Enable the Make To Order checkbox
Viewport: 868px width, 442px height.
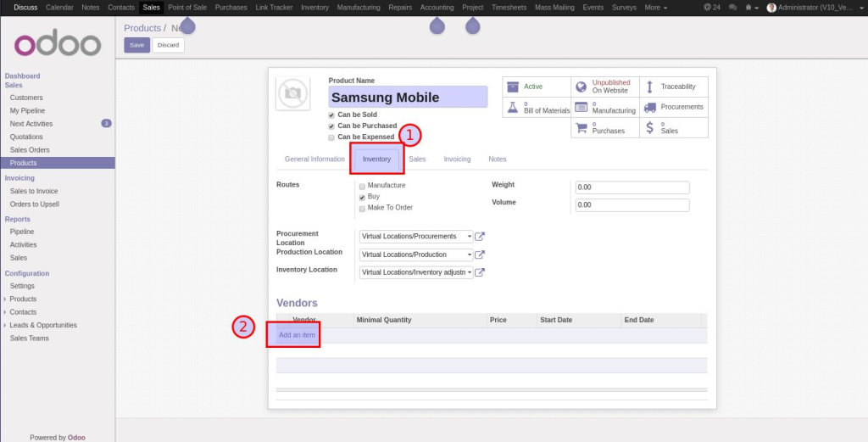point(363,208)
